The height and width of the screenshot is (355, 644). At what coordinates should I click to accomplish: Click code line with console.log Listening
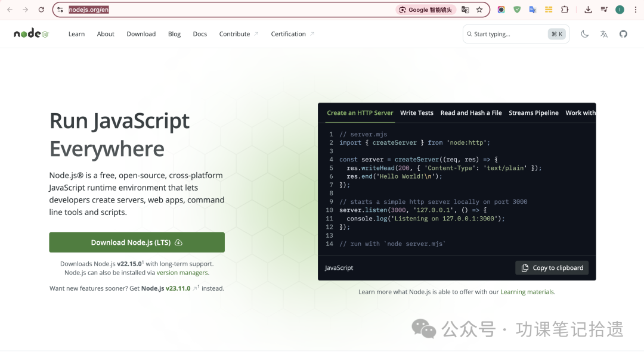pyautogui.click(x=426, y=219)
